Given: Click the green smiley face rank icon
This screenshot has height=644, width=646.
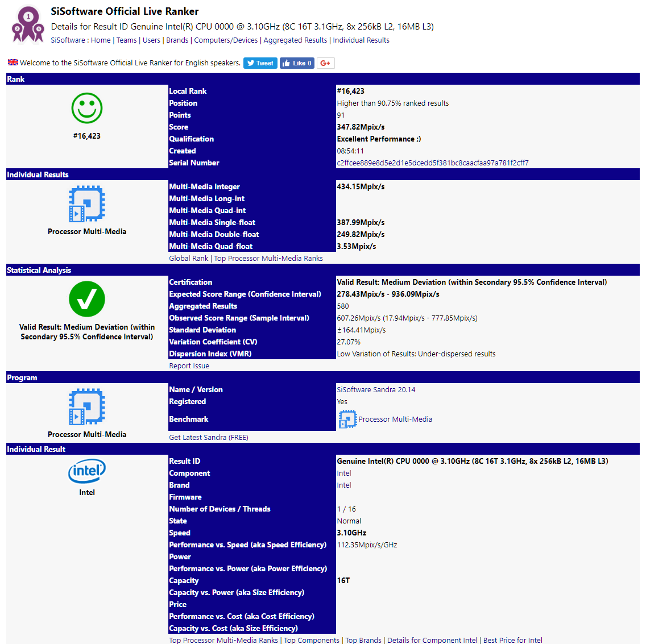Looking at the screenshot, I should (87, 109).
